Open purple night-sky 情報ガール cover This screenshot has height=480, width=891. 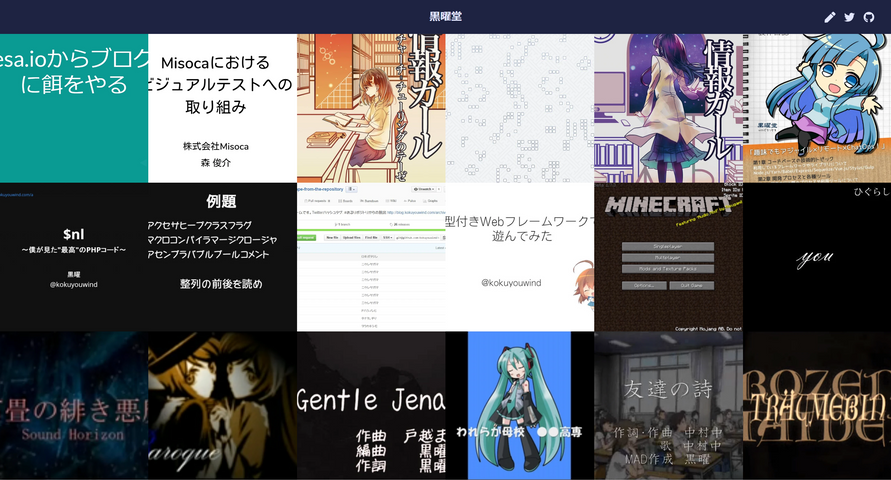click(x=668, y=108)
